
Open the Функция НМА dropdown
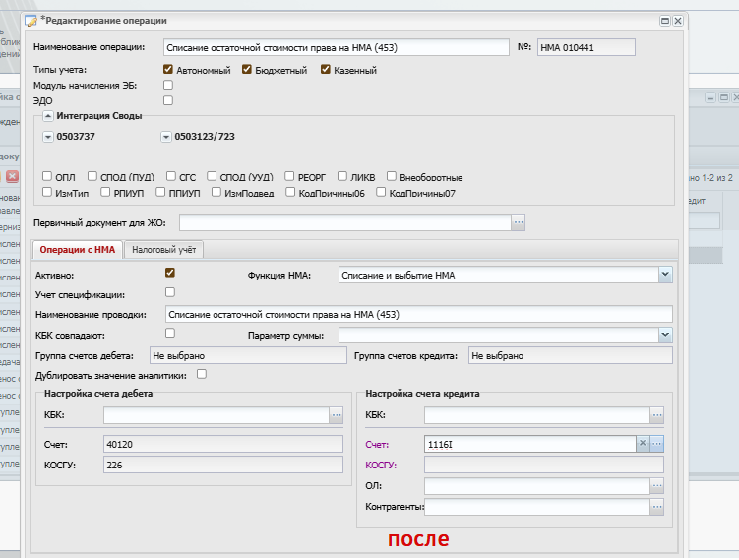click(x=665, y=275)
